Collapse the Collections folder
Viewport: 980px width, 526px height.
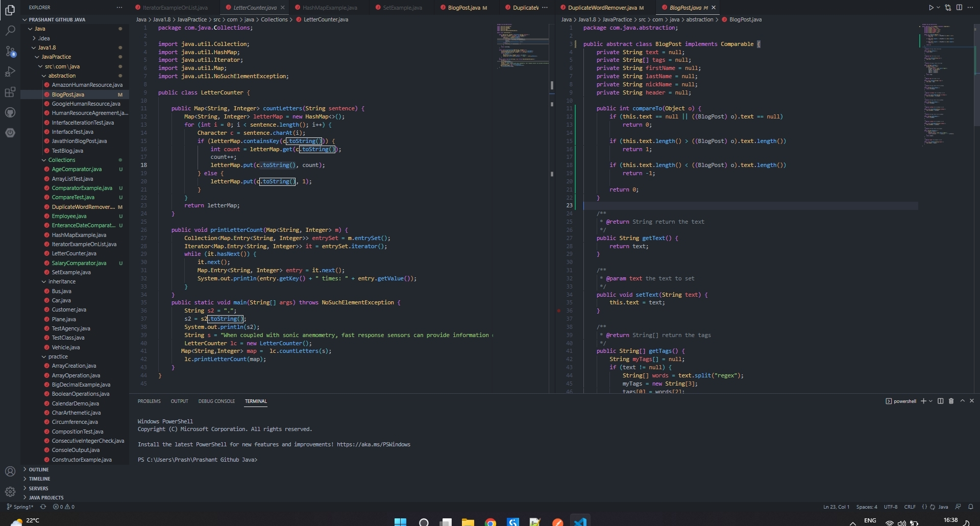coord(63,159)
